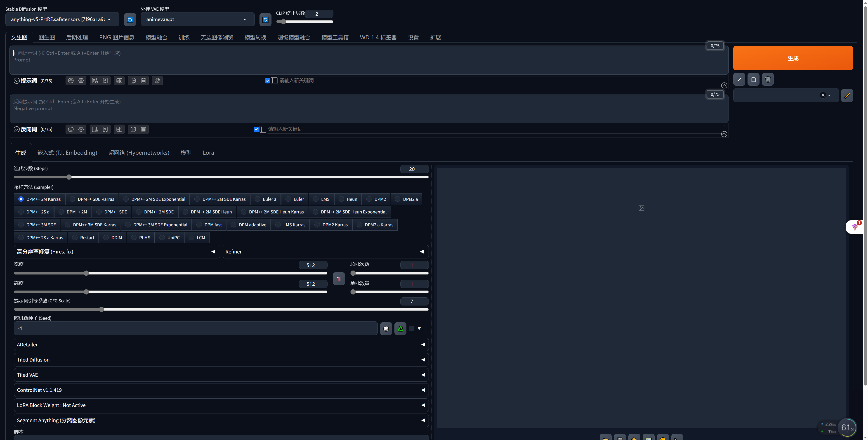Swap width and height with the arrows button

coord(339,279)
